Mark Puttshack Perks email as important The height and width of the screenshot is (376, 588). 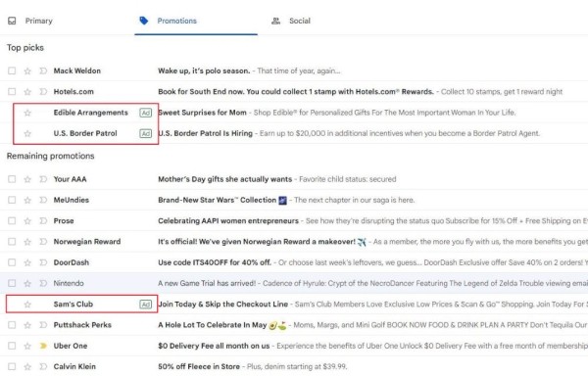[43, 325]
